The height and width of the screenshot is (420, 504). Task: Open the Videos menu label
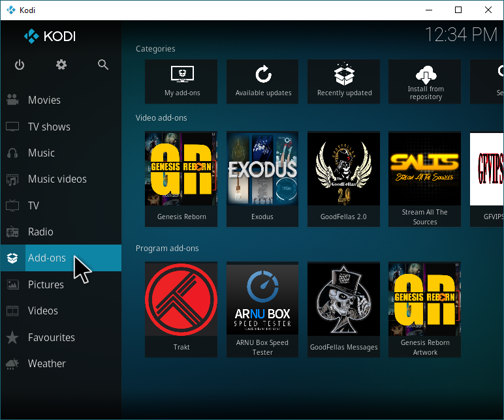coord(42,311)
